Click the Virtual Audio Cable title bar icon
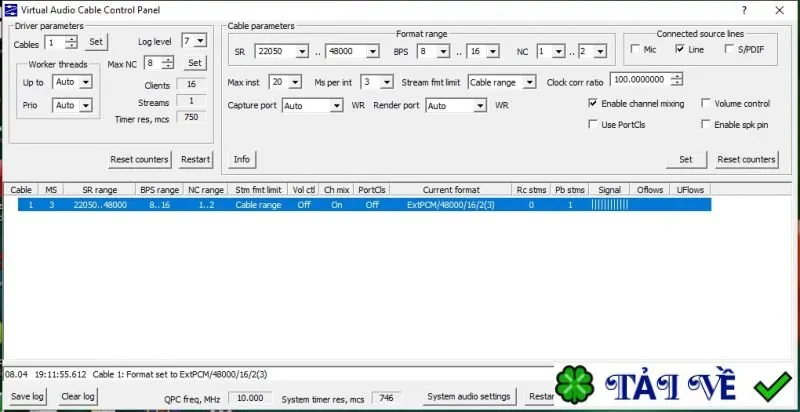 point(10,10)
